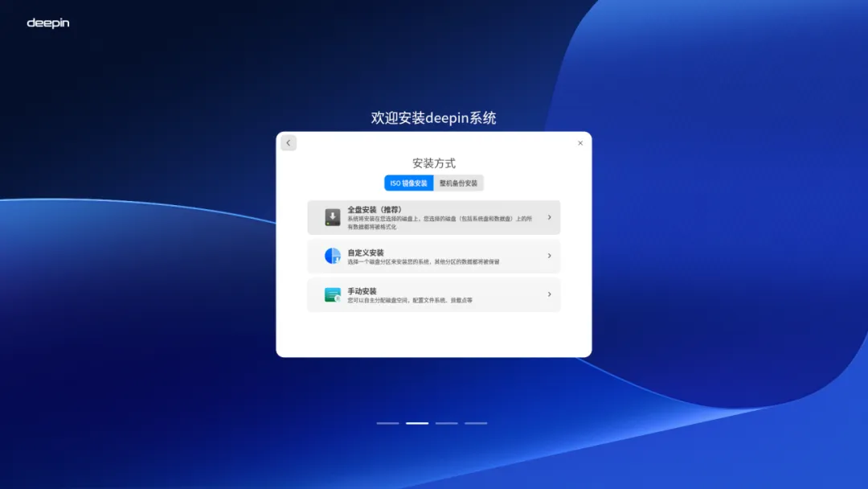Select the 全盘安装（推荐）title text
Screen dimensions: 868x489
click(x=375, y=209)
